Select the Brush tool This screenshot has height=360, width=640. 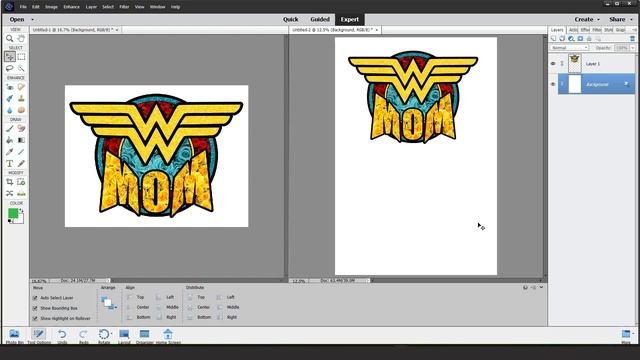[10, 129]
